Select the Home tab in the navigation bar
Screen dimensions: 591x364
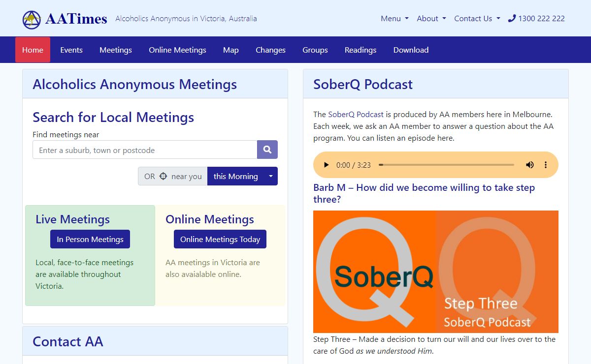click(33, 50)
